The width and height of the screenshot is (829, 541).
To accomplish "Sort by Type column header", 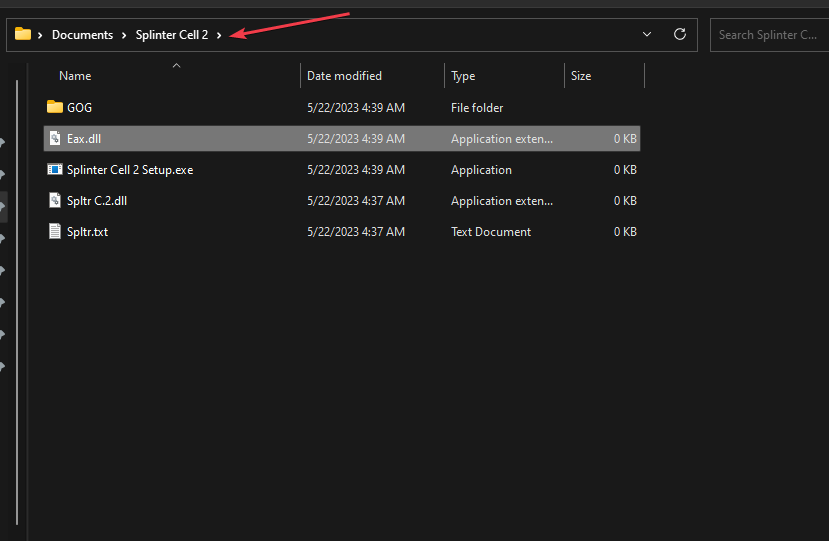I will pos(463,76).
